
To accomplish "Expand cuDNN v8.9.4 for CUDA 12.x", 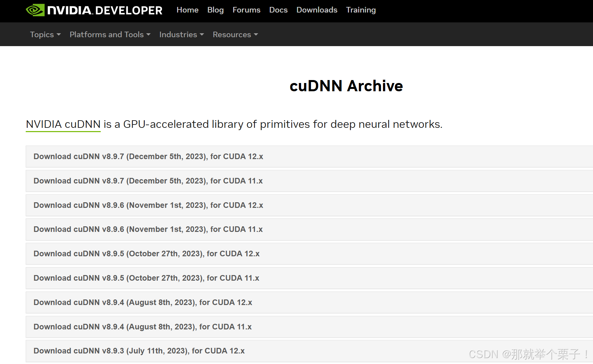I will (x=309, y=302).
